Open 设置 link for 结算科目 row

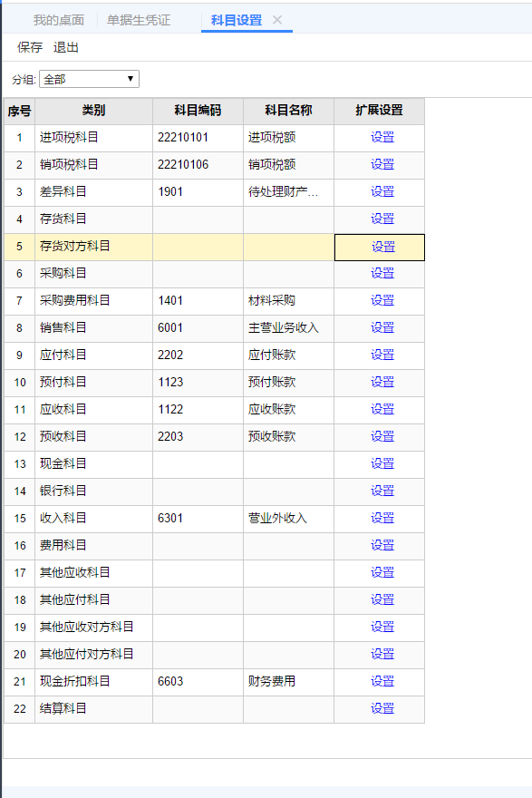click(x=382, y=708)
